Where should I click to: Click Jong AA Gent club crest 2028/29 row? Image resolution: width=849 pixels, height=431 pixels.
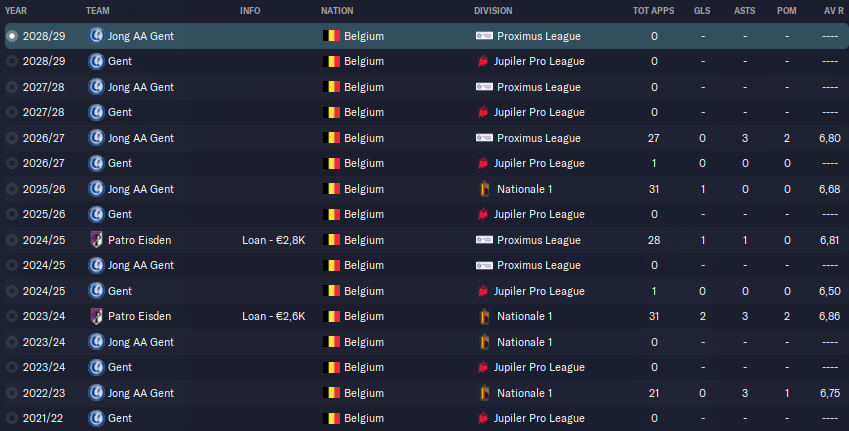click(x=96, y=36)
